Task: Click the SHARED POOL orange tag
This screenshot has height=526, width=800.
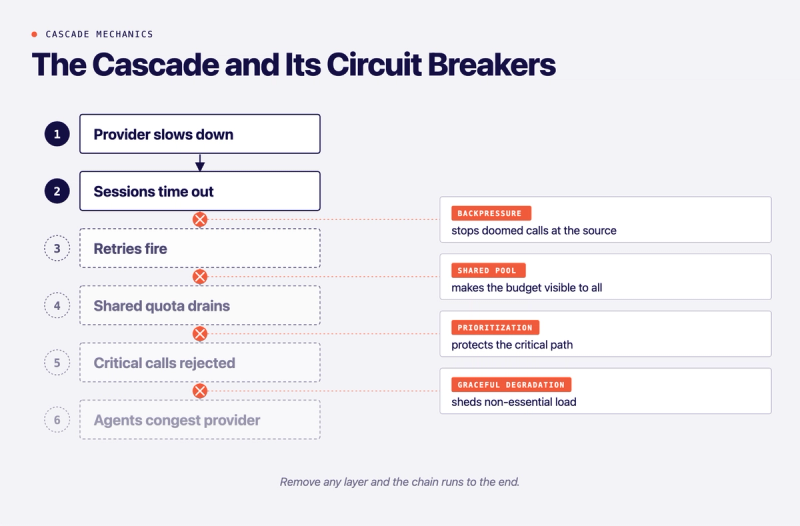Action: [488, 270]
